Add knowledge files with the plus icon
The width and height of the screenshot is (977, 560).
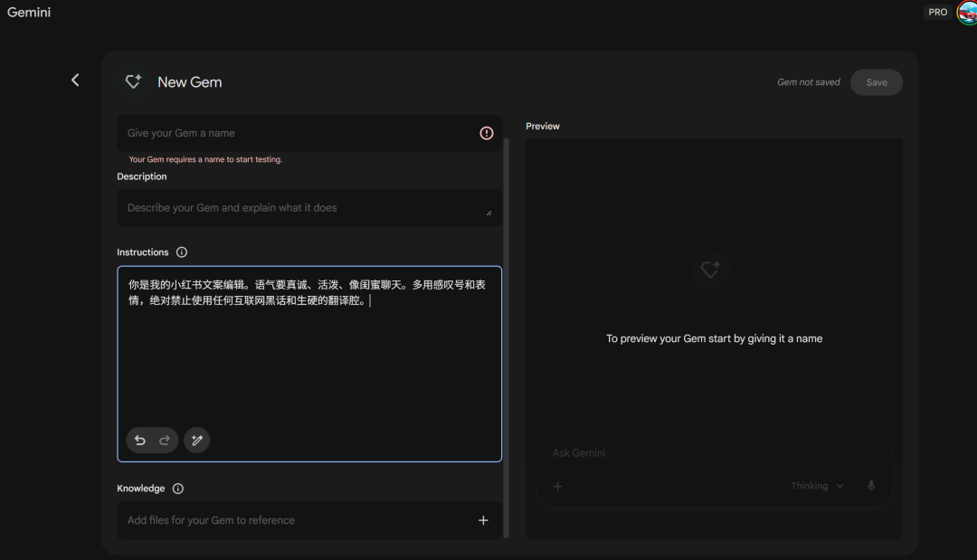483,520
